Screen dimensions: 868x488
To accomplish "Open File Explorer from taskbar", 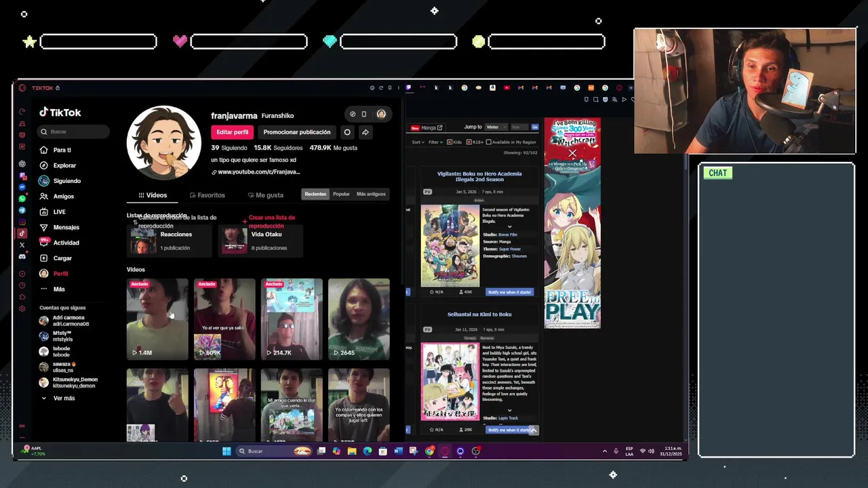I will click(x=352, y=451).
